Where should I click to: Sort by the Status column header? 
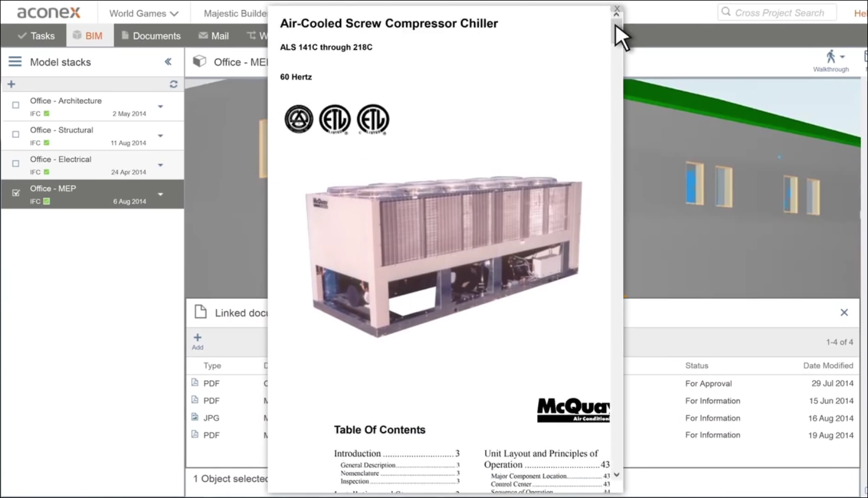(x=696, y=365)
